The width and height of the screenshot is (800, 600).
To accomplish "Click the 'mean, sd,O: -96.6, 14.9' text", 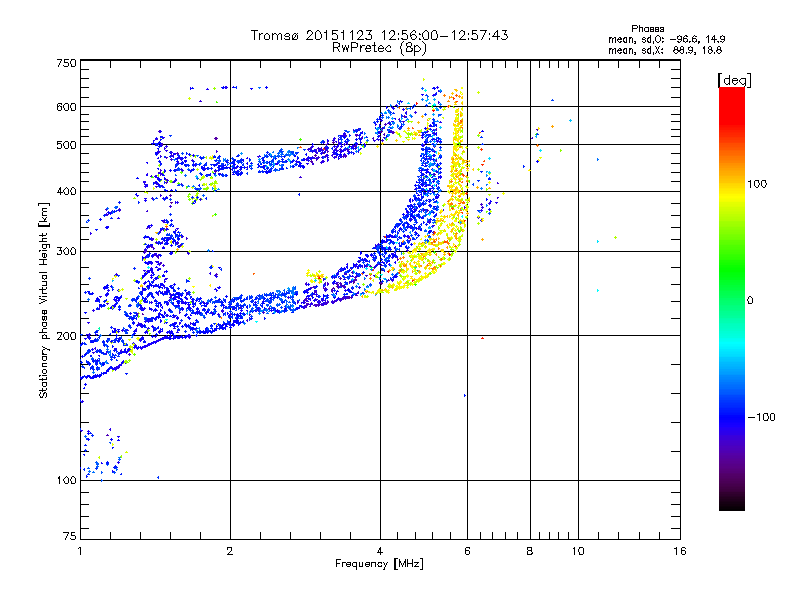I will (666, 39).
